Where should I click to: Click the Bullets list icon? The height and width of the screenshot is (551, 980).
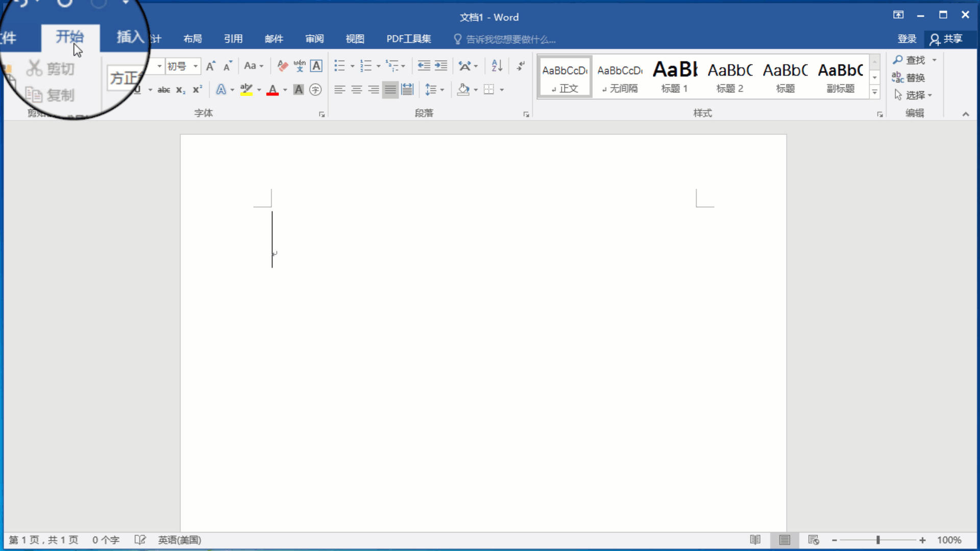pyautogui.click(x=339, y=66)
